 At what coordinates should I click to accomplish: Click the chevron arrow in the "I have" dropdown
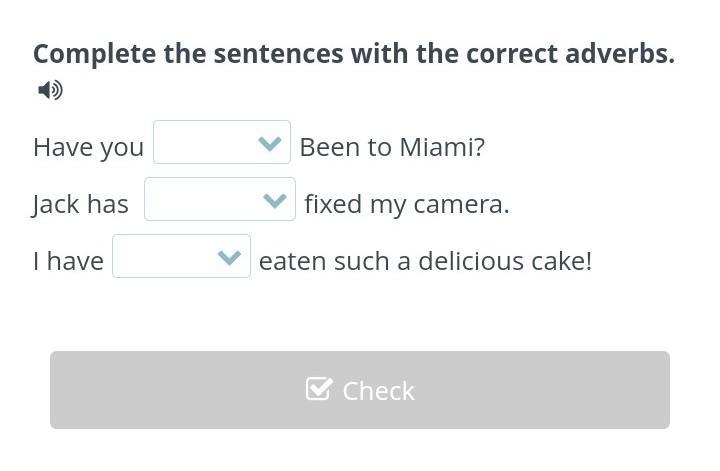coord(229,258)
